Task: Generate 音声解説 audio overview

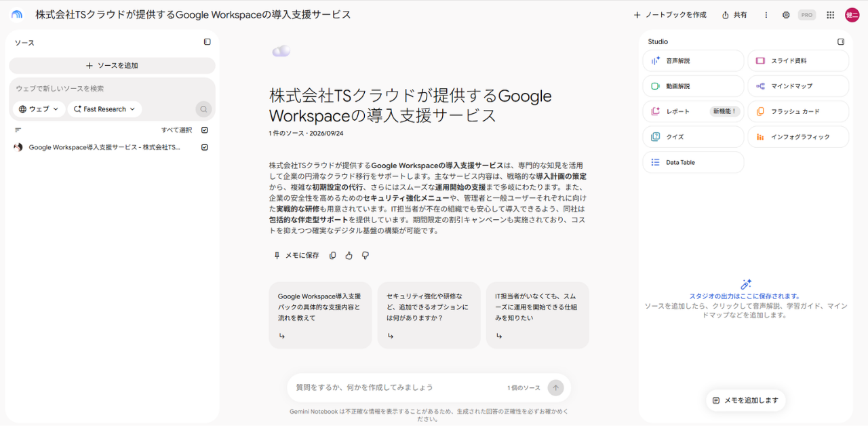Action: coord(693,60)
